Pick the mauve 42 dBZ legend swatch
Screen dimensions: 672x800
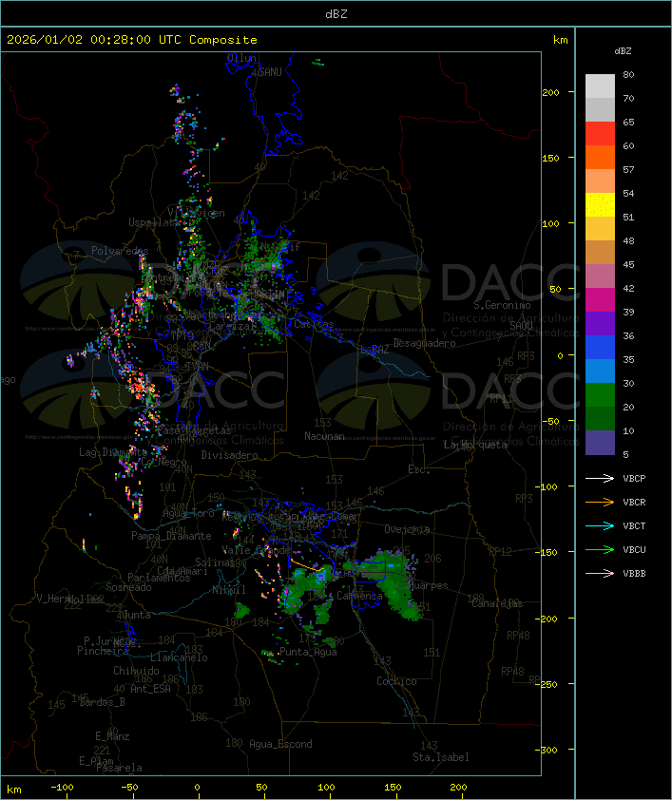pyautogui.click(x=600, y=276)
